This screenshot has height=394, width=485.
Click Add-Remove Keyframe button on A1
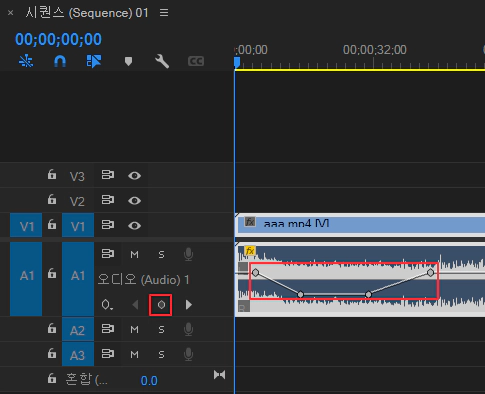[161, 305]
